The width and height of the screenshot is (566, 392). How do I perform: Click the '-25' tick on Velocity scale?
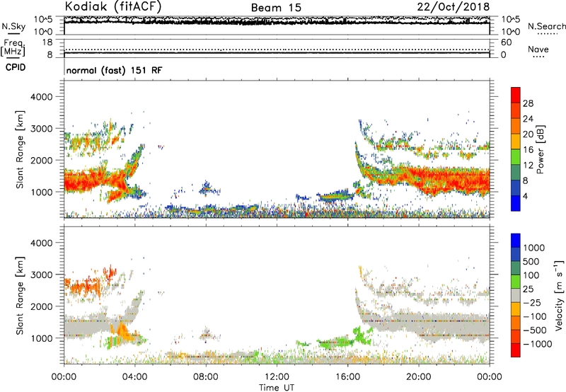[x=532, y=303]
